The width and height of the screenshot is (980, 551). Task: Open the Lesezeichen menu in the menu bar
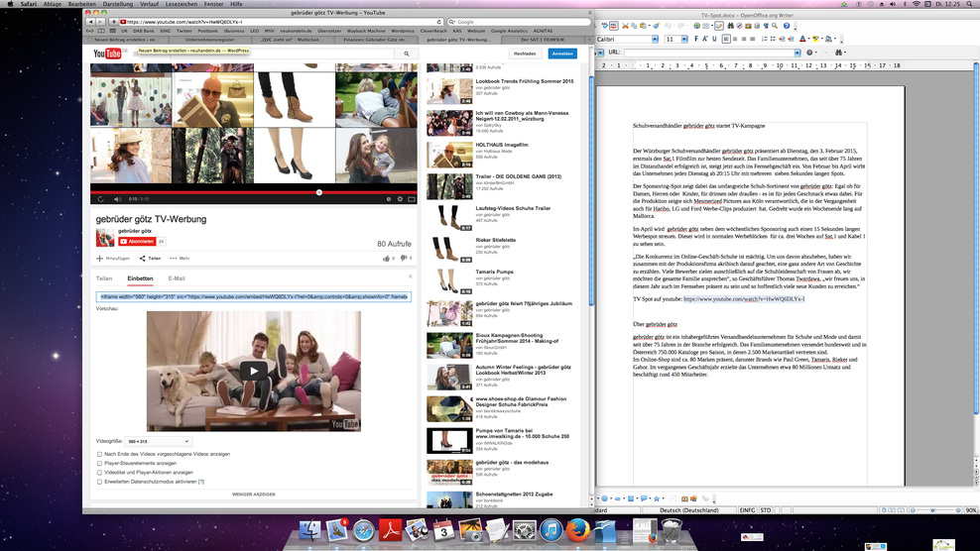pyautogui.click(x=182, y=4)
